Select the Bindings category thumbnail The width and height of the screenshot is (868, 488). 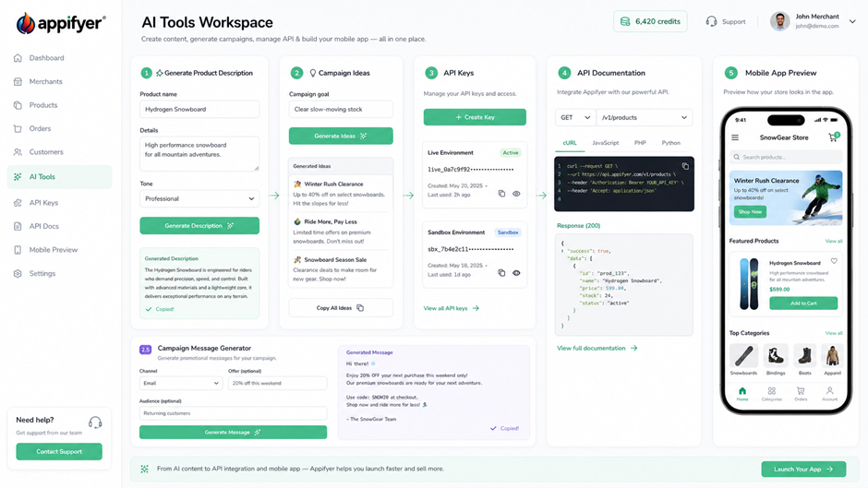[776, 356]
